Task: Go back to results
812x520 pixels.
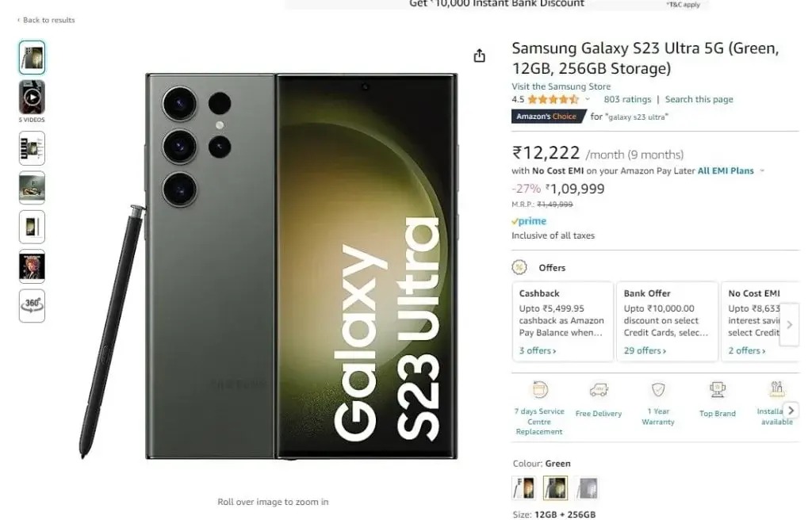Action: 46,20
